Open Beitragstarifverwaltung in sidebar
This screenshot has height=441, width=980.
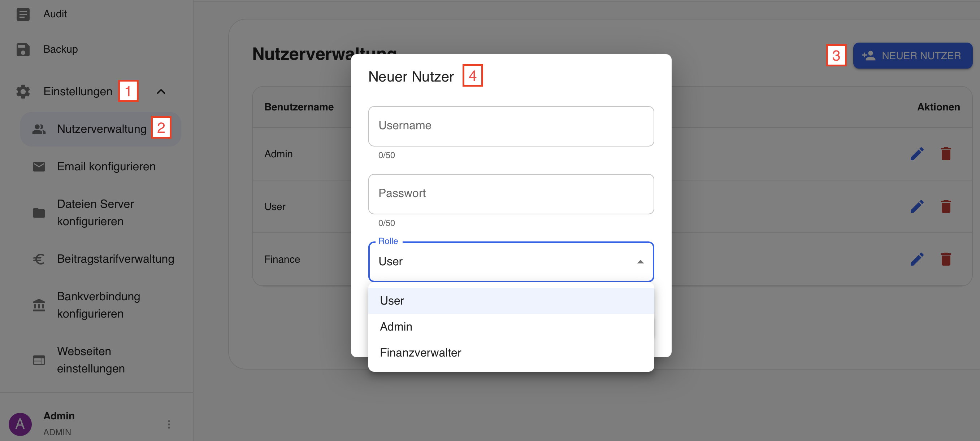tap(100, 259)
